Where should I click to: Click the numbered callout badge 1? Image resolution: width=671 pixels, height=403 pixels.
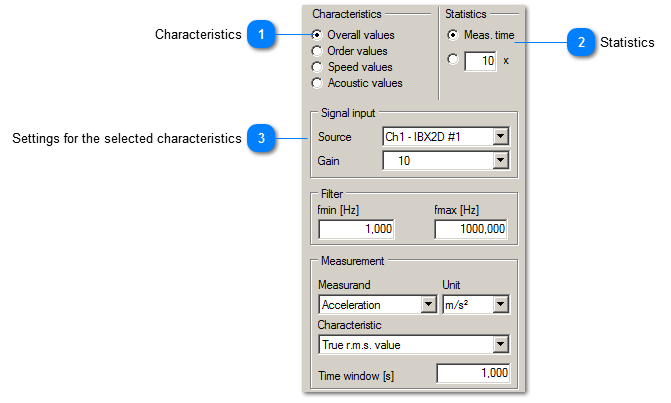point(261,35)
